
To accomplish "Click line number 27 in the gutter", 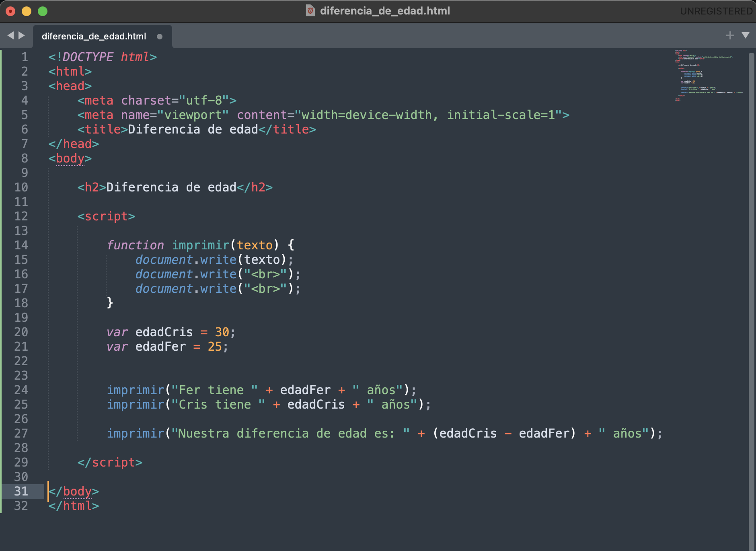I will coord(21,433).
